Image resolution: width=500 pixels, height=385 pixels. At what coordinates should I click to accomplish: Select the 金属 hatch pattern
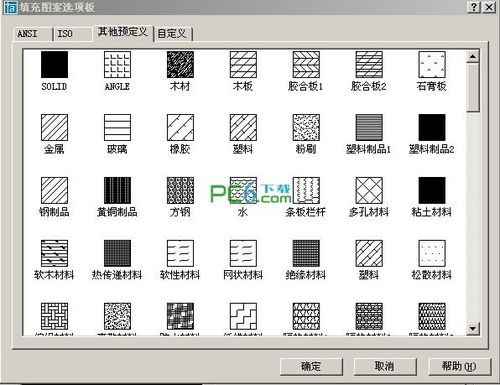click(x=54, y=127)
